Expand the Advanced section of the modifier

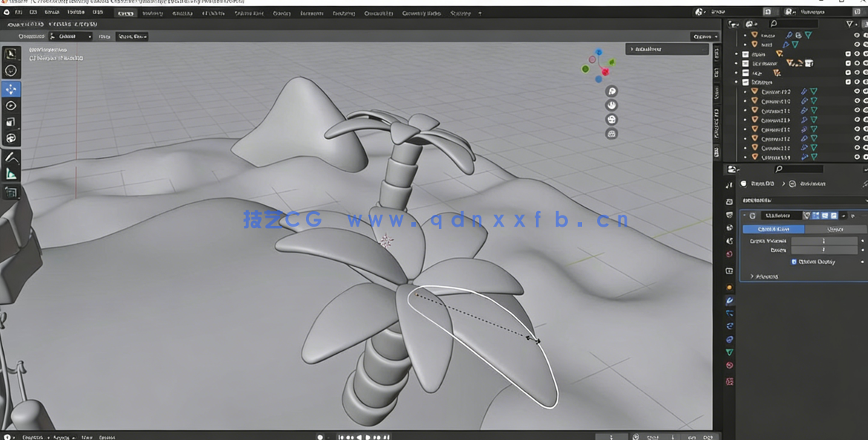click(x=766, y=276)
